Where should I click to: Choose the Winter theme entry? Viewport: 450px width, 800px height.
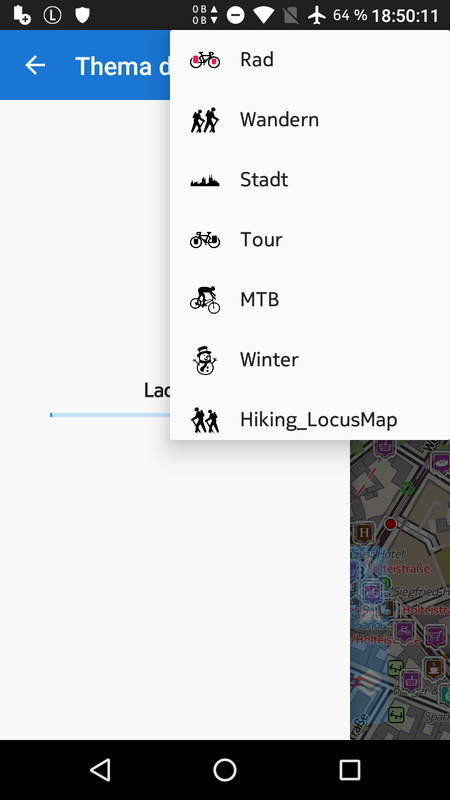(310, 360)
